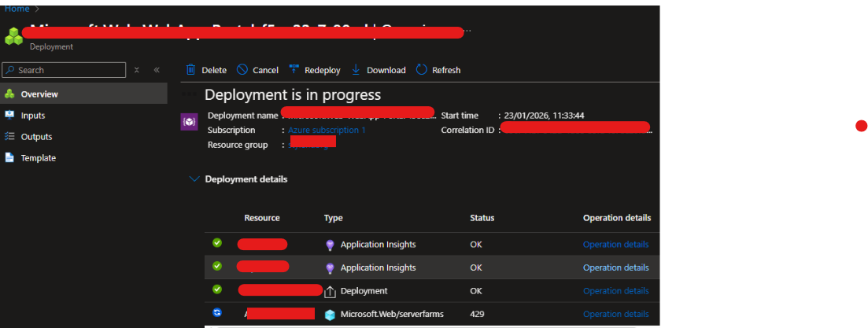Click blue sync status icon in serverfarms row

[x=217, y=312]
